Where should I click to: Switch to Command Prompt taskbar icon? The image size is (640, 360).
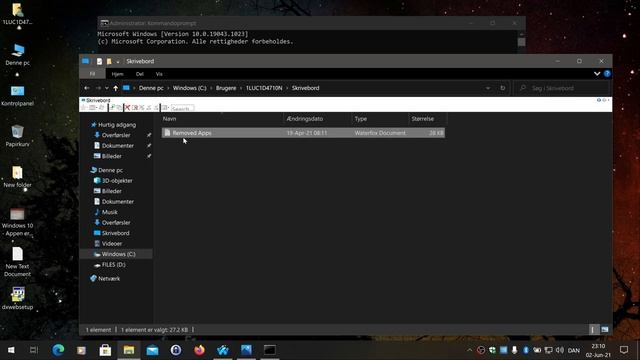tap(269, 350)
